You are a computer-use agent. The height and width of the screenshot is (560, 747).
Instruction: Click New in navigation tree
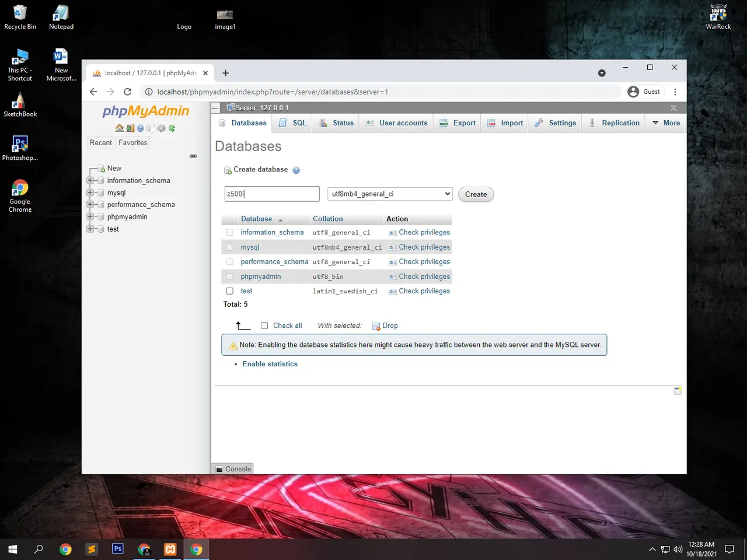point(114,169)
